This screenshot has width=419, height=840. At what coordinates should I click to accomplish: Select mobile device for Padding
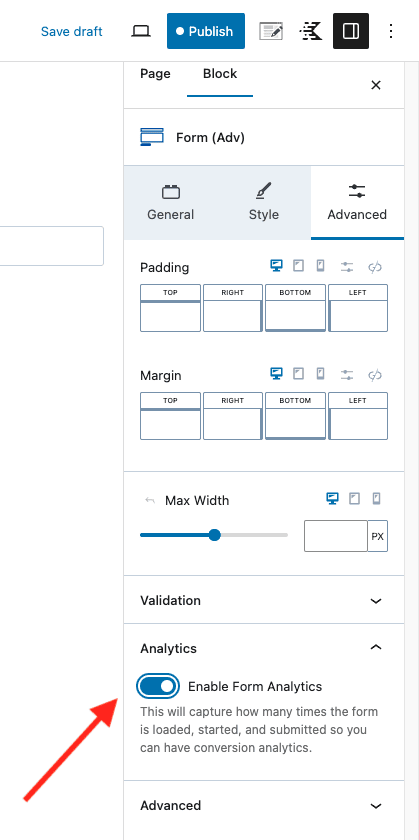point(320,266)
